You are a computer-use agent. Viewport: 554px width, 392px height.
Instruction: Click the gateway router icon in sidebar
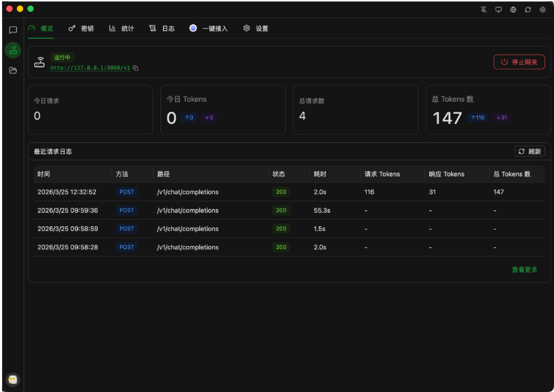point(13,50)
